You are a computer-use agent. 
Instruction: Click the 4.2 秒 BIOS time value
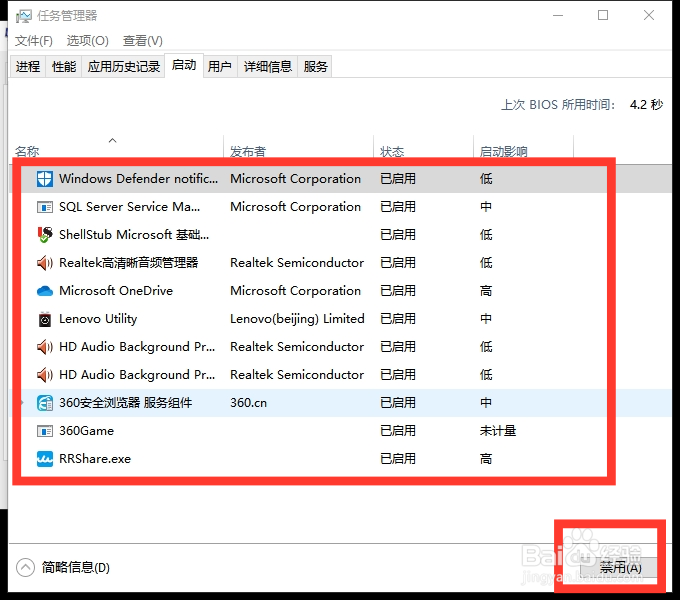(646, 104)
